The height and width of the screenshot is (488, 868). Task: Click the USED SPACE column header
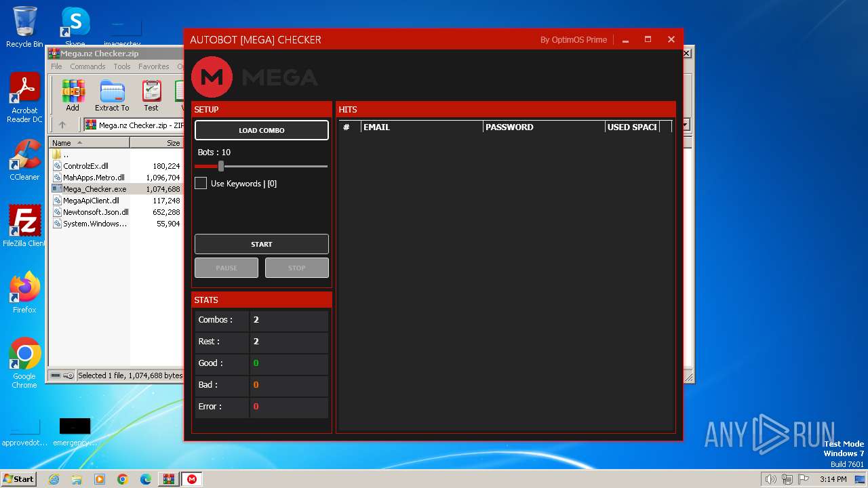(632, 127)
